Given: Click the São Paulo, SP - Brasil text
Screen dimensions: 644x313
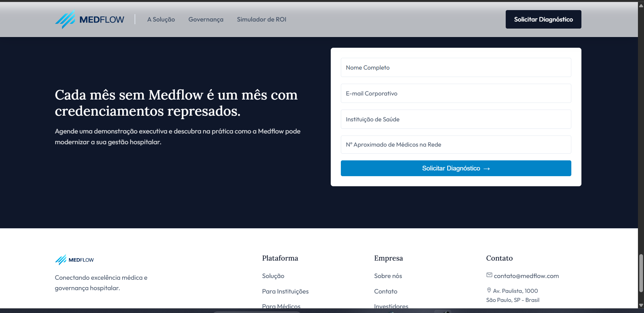Looking at the screenshot, I should (513, 300).
